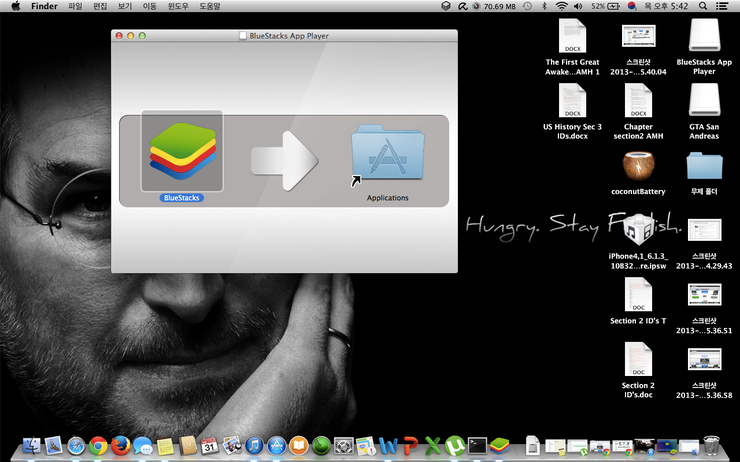Select The First Great Awake...AMH 1 document
This screenshot has width=740, height=462.
(572, 47)
